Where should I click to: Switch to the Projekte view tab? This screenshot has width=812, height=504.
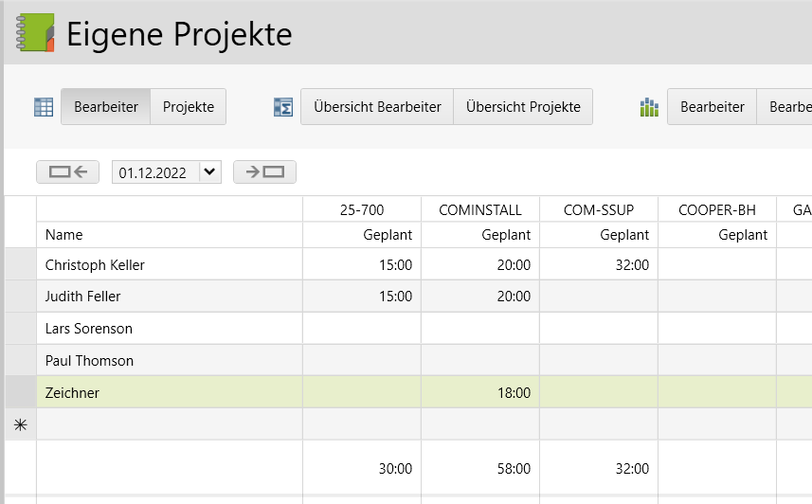pyautogui.click(x=189, y=107)
